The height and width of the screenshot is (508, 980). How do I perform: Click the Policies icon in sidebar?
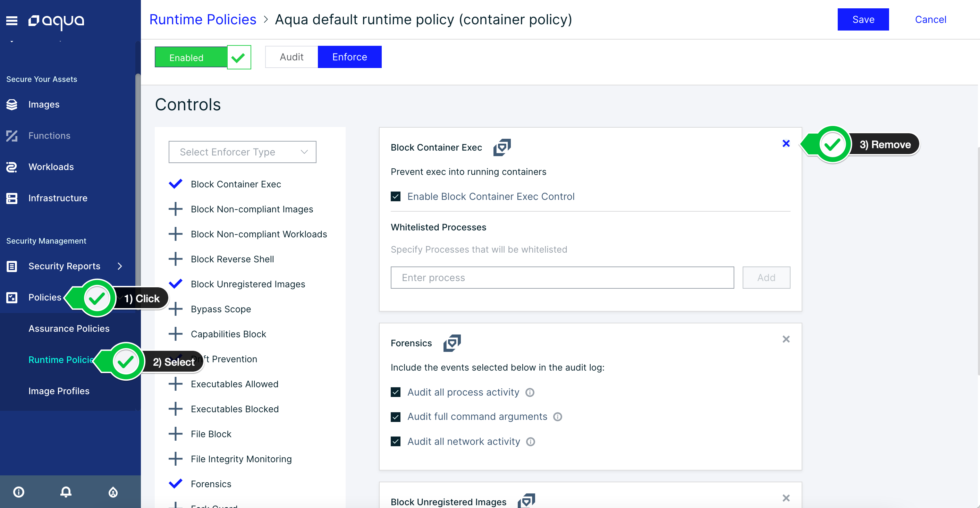12,297
